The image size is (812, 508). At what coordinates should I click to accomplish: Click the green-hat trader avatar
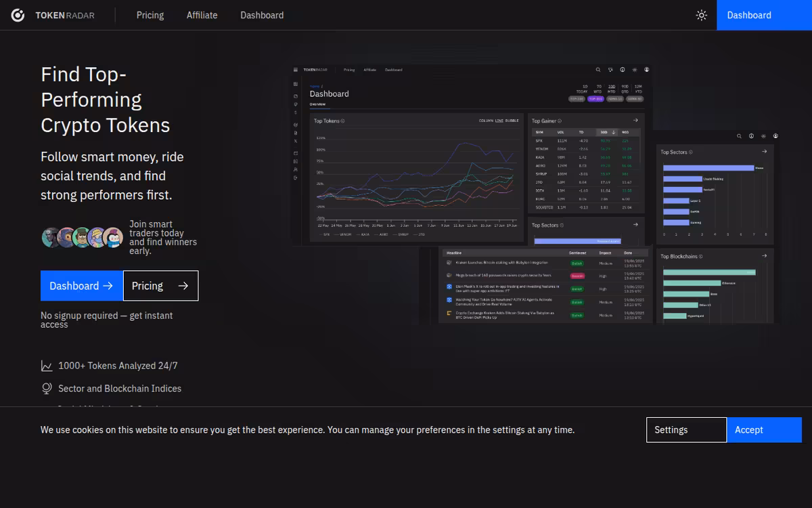(x=83, y=237)
